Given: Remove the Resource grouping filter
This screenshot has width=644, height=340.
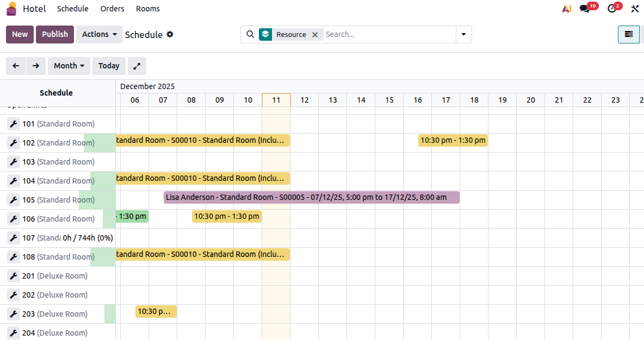Looking at the screenshot, I should tap(315, 34).
